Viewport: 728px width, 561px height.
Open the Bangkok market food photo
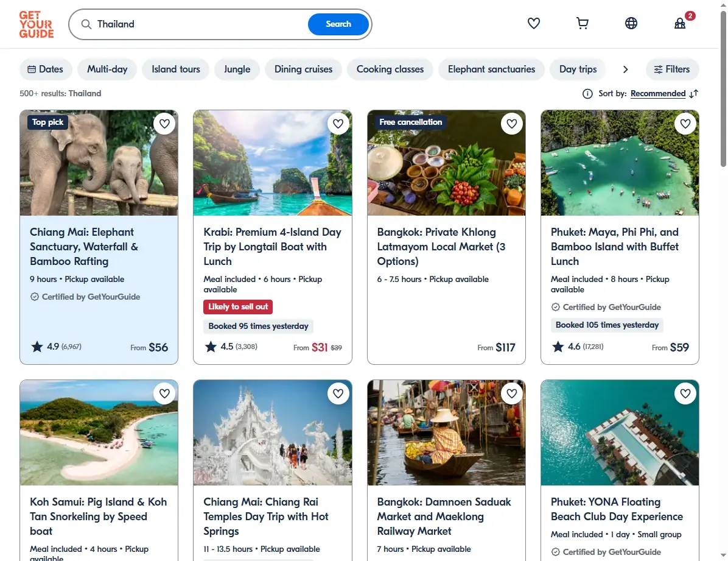[x=446, y=163]
